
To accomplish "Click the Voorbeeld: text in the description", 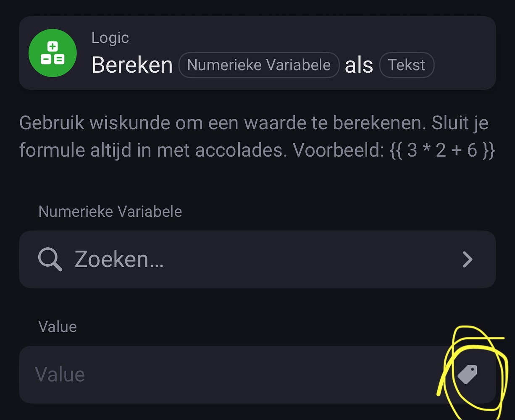I will coord(339,150).
